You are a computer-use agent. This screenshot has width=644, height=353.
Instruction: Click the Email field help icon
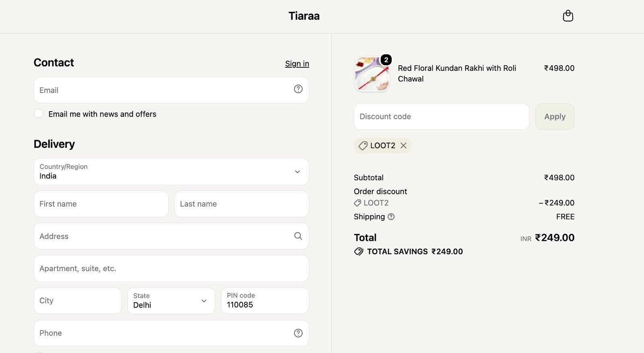pos(298,89)
